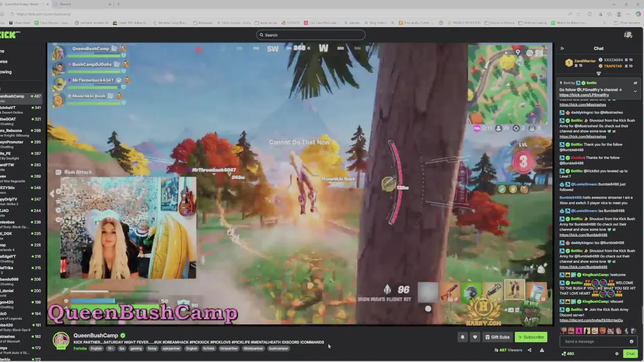
Task: Subscribe to QueenBushCamp
Action: coord(531,337)
